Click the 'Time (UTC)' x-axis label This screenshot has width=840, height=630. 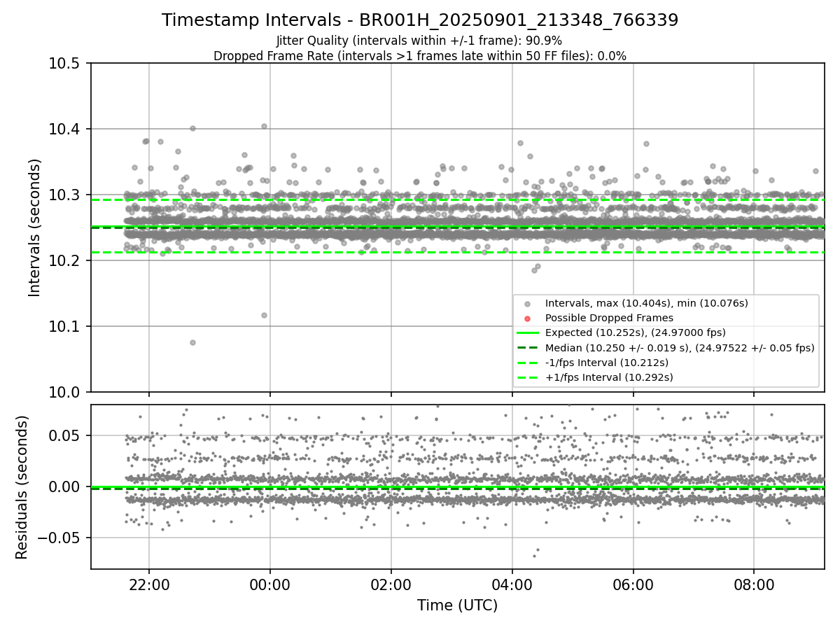click(x=458, y=605)
